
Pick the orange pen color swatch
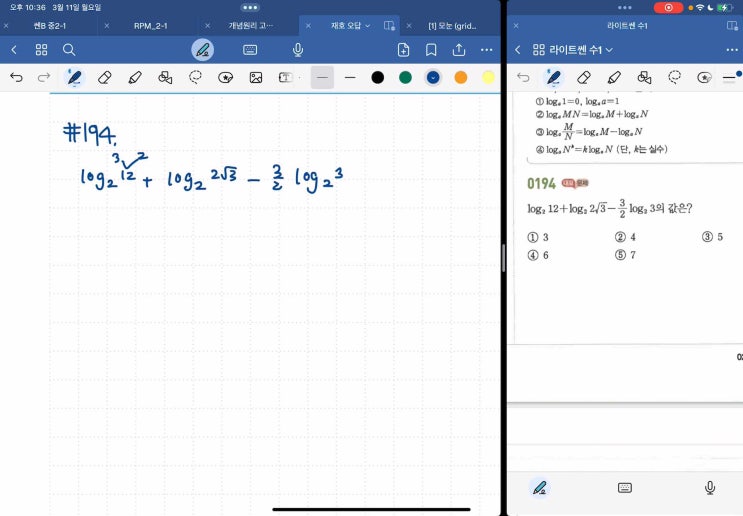461,77
